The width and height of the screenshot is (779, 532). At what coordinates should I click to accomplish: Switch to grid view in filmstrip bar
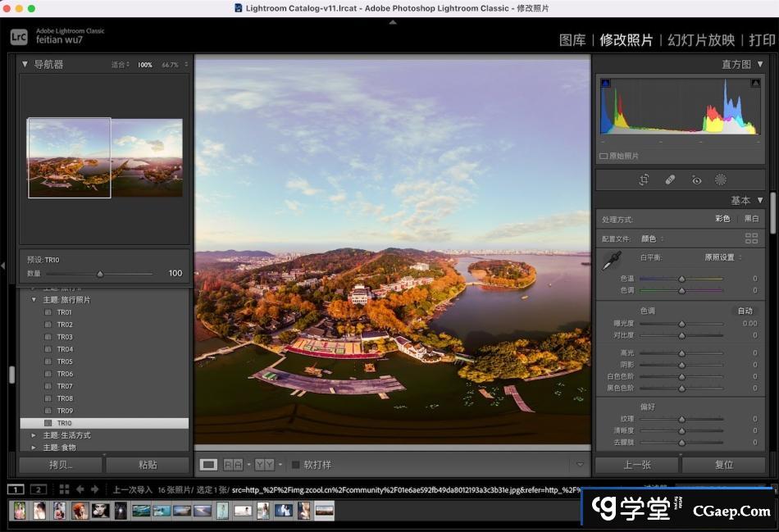64,489
